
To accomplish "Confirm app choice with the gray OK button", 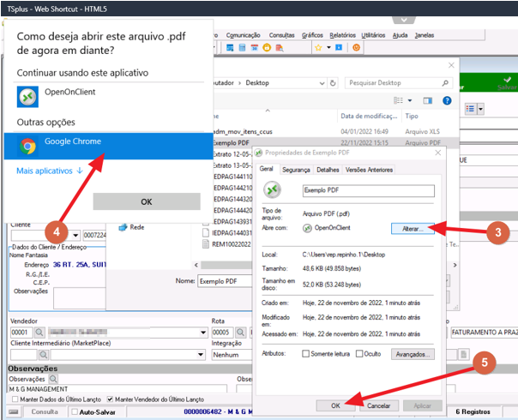I will pos(147,201).
